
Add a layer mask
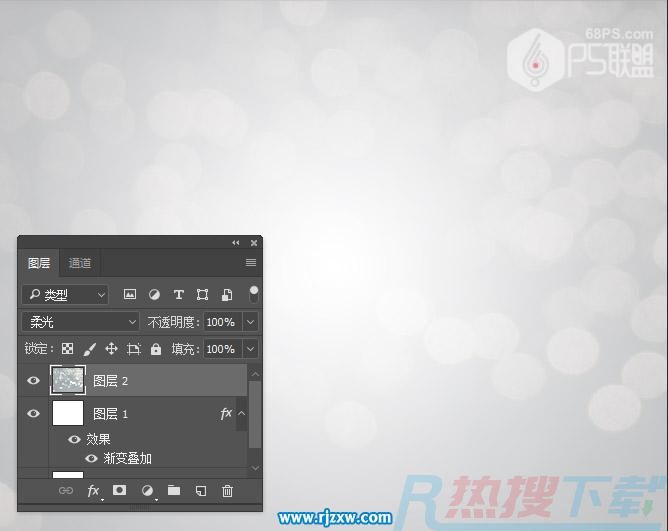tap(119, 490)
